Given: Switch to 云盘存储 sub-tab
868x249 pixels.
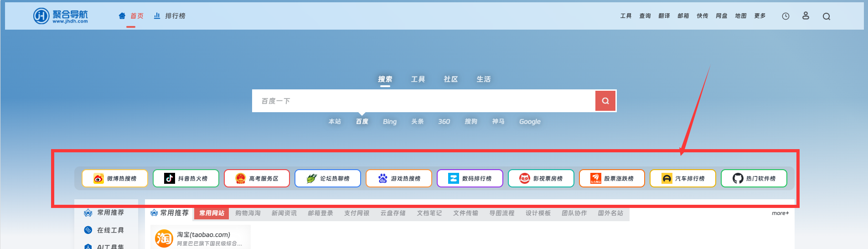Looking at the screenshot, I should [x=393, y=213].
